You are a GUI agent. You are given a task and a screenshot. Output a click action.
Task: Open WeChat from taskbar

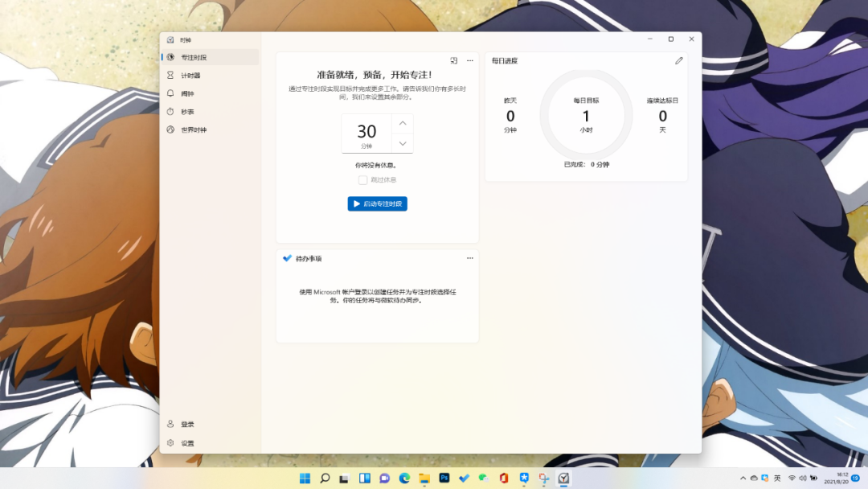coord(484,478)
